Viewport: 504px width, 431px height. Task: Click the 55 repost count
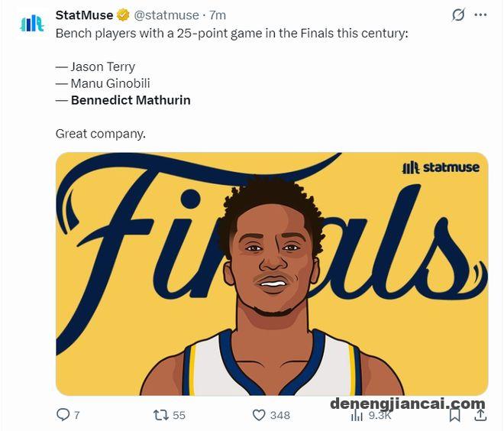179,416
